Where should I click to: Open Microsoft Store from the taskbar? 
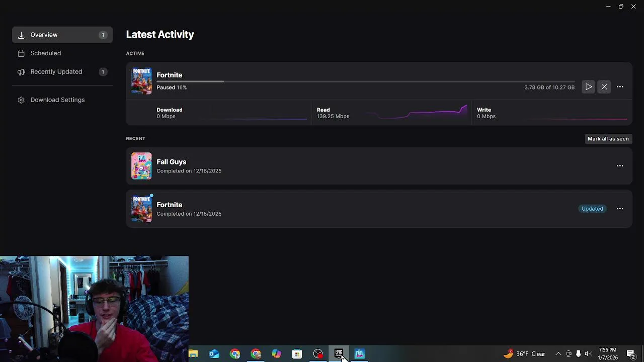coord(297,354)
